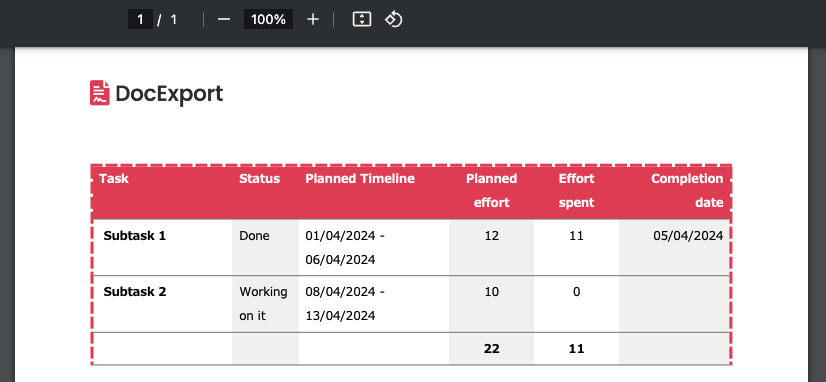The image size is (826, 382).
Task: Click the Status column header
Action: pyautogui.click(x=259, y=179)
